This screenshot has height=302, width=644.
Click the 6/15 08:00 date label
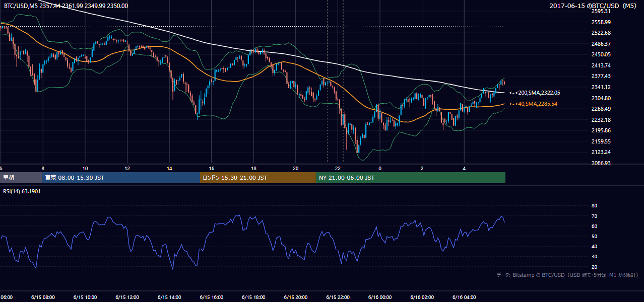tap(43, 297)
